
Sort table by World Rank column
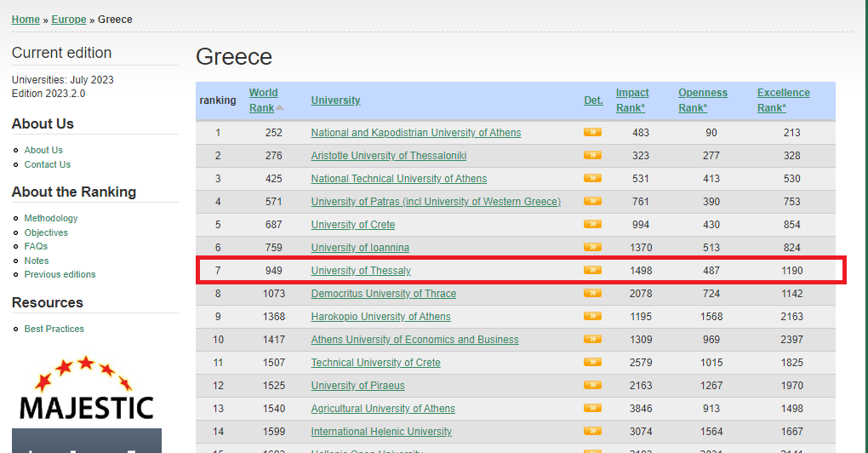pos(263,100)
